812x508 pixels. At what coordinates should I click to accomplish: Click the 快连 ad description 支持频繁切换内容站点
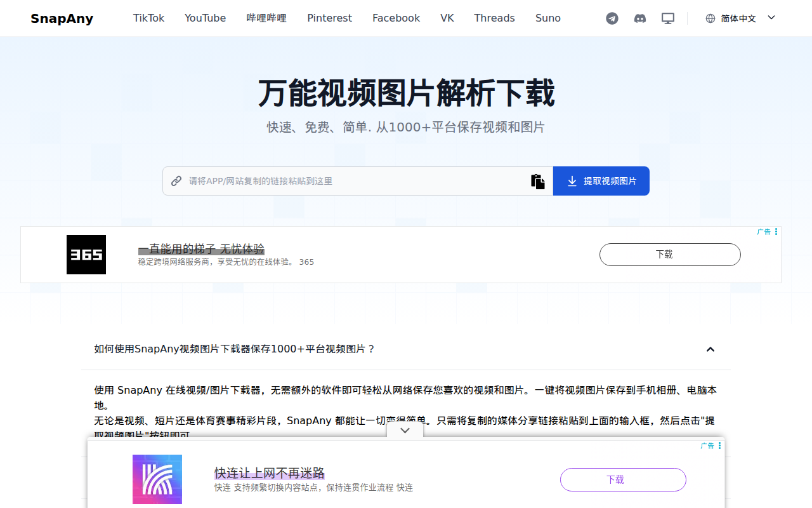point(313,488)
